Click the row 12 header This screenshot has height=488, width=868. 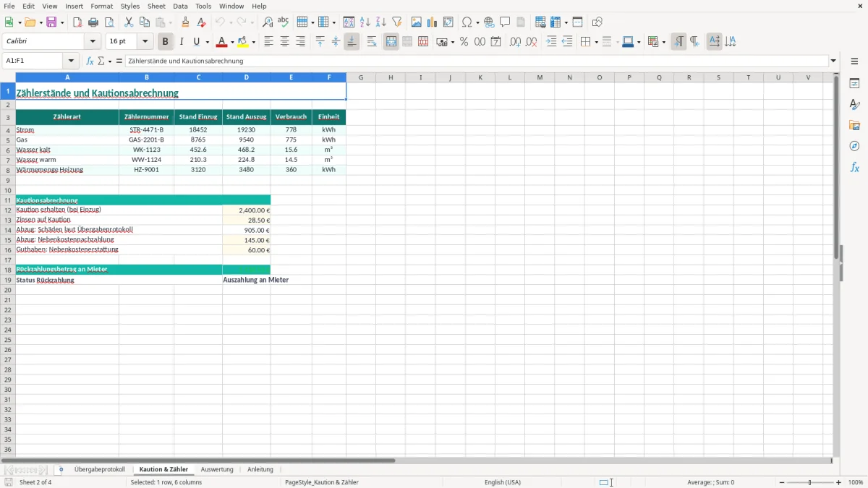coord(8,210)
